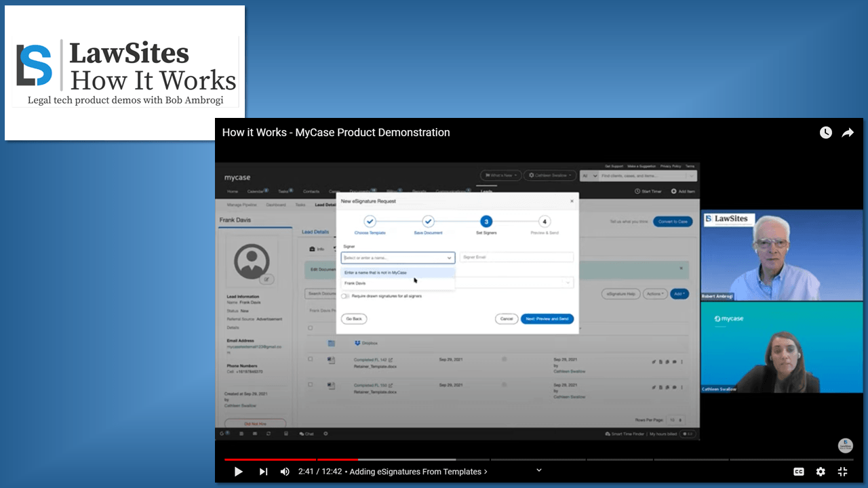Screen dimensions: 868x488
Task: Click the Cancel button in the dialog
Action: click(507, 319)
